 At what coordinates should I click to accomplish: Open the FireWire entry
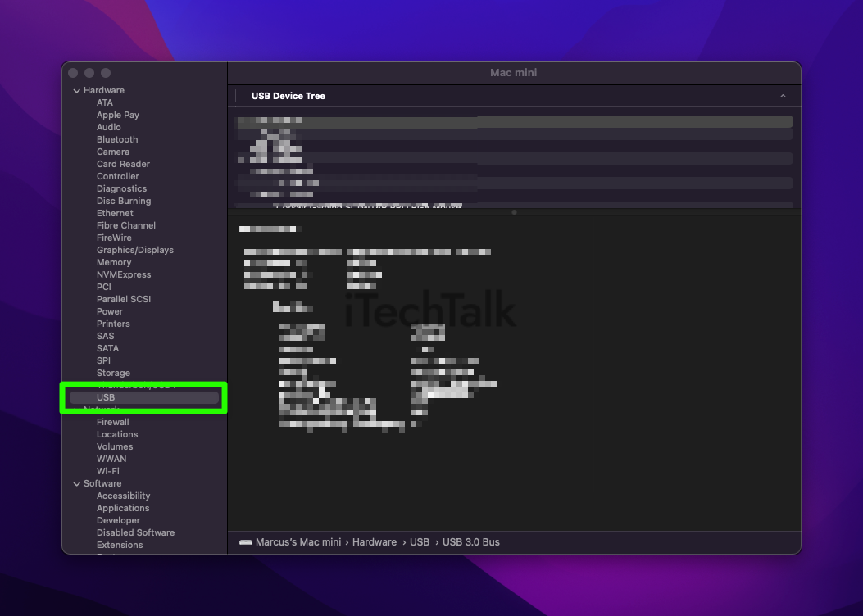pyautogui.click(x=114, y=238)
